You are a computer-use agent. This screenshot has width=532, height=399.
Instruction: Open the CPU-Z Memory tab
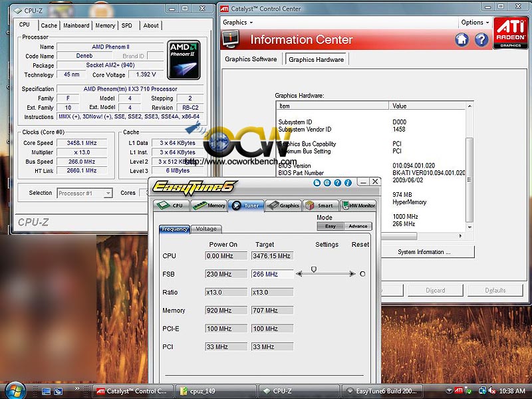pyautogui.click(x=105, y=25)
